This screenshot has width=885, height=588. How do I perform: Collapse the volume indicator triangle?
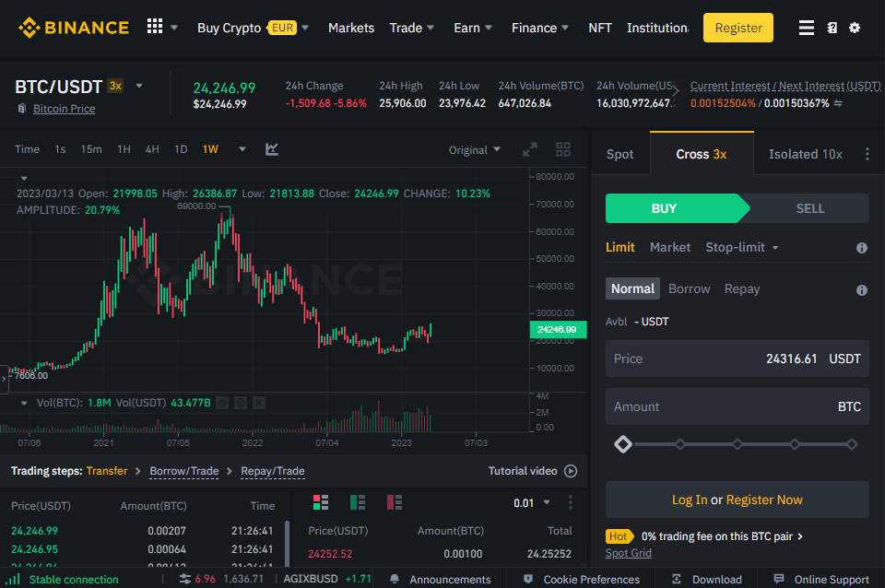pyautogui.click(x=24, y=403)
